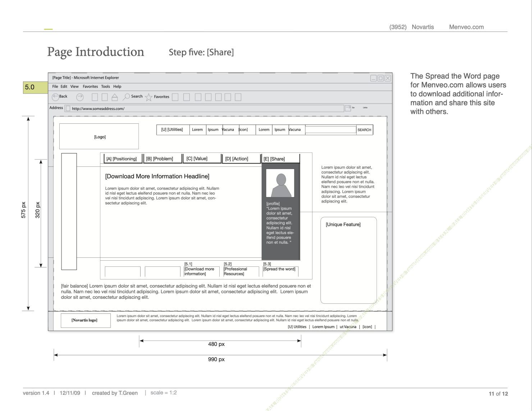
Task: Click the [U] [Utilities] nav item
Action: pyautogui.click(x=172, y=129)
